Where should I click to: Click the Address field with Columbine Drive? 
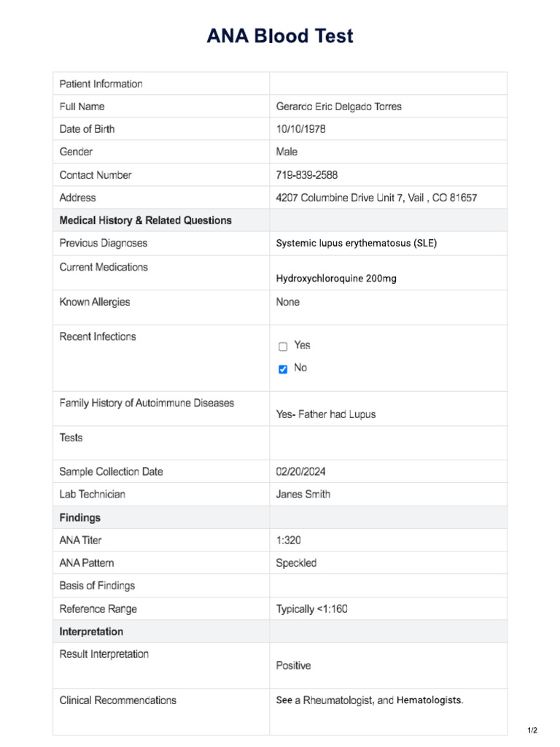(376, 198)
